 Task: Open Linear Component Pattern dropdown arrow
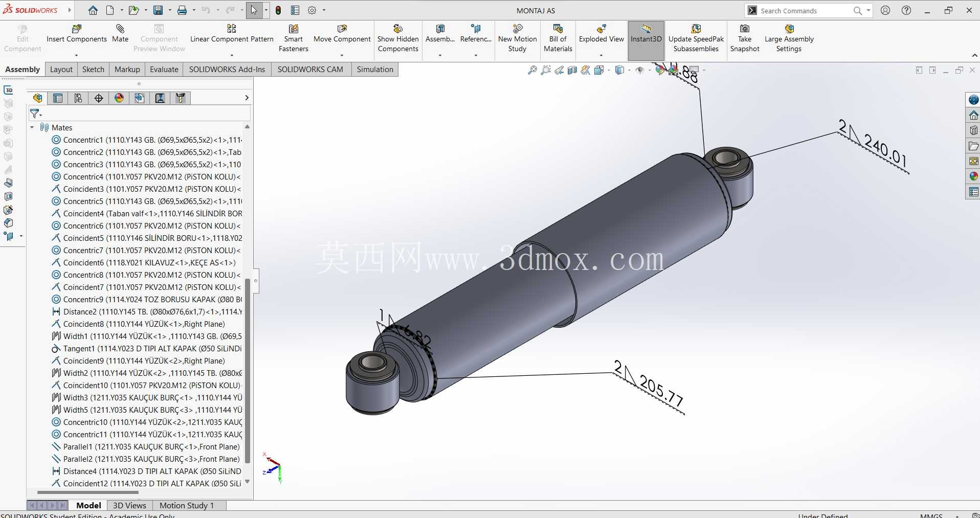pos(232,55)
